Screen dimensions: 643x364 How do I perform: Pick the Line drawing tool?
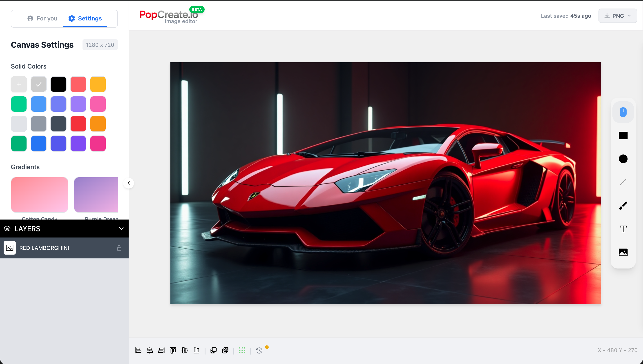coord(623,182)
